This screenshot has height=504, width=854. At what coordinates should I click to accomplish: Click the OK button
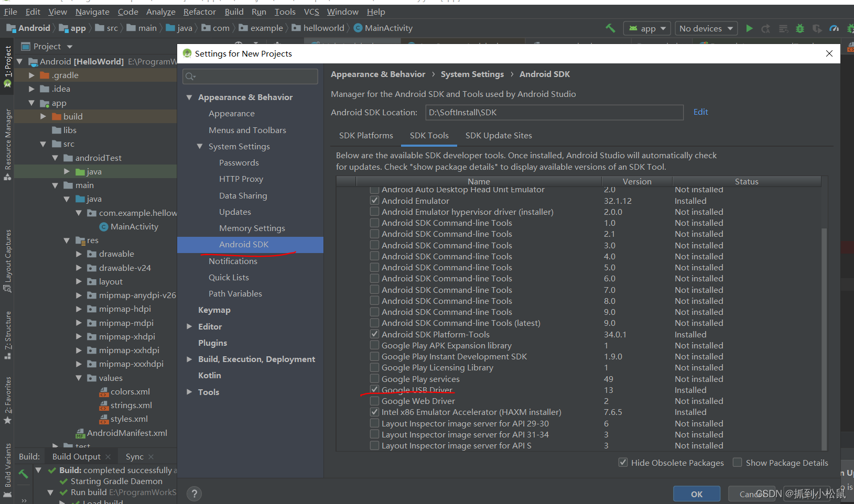coord(697,494)
